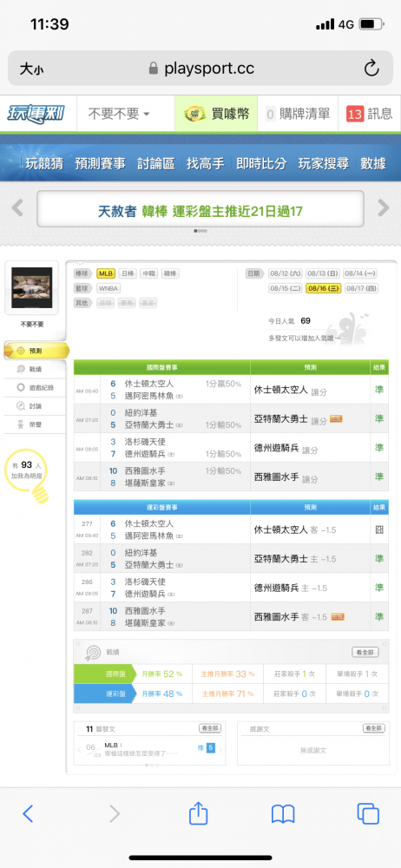Image resolution: width=401 pixels, height=868 pixels.
Task: Open Safari share sheet icon
Action: tap(198, 812)
